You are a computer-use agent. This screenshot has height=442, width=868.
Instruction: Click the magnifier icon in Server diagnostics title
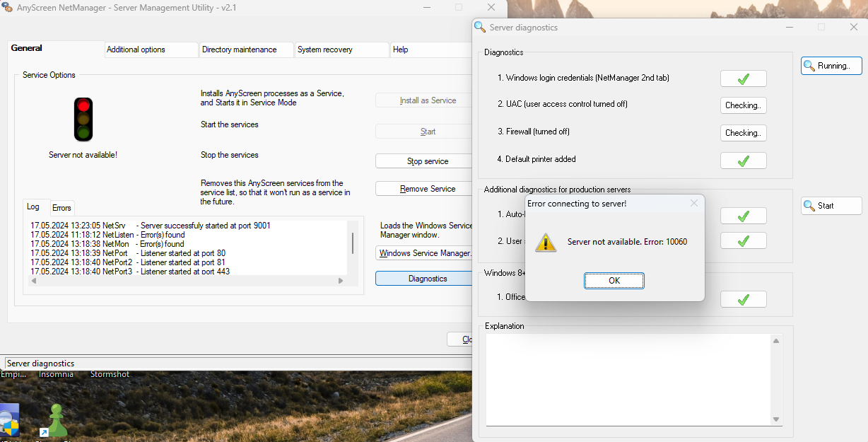point(480,28)
